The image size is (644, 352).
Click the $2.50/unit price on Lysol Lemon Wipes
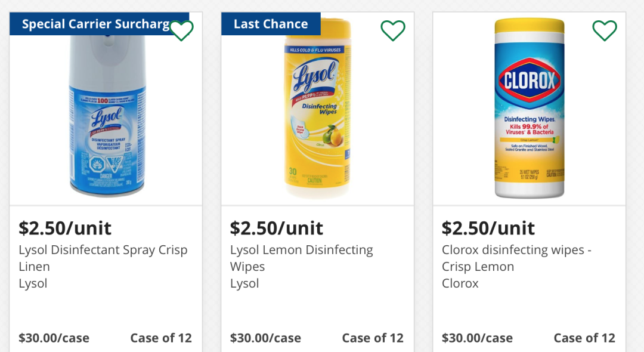click(277, 228)
